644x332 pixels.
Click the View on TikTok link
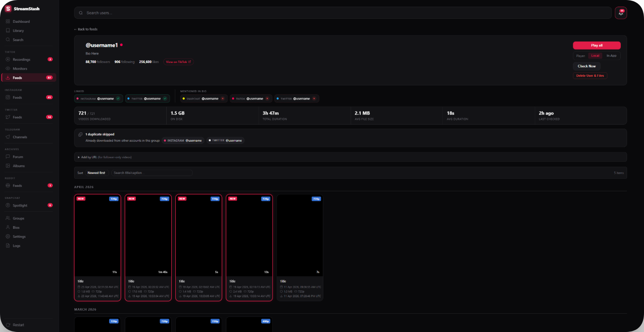coord(178,62)
